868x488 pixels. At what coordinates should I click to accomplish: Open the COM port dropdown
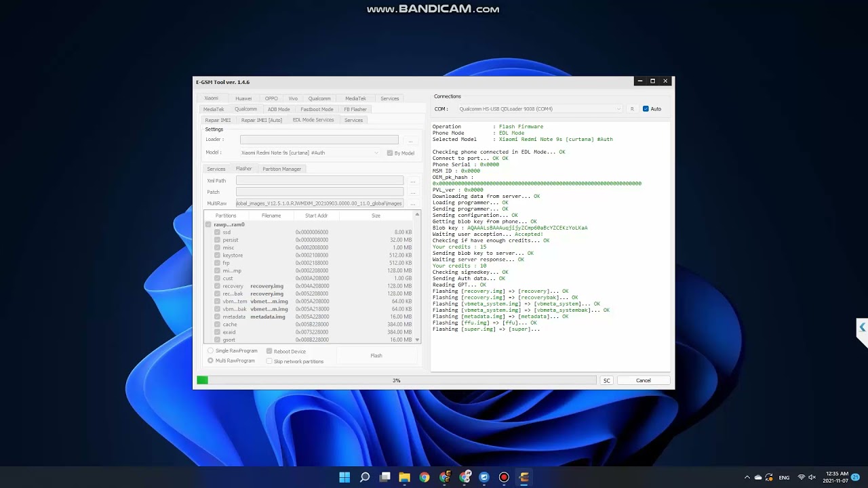[618, 109]
